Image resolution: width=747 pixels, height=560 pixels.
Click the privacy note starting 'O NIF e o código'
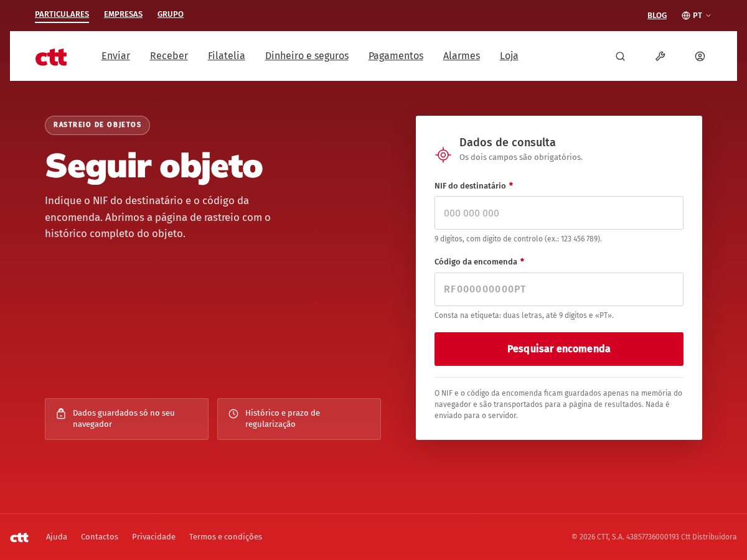point(558,404)
